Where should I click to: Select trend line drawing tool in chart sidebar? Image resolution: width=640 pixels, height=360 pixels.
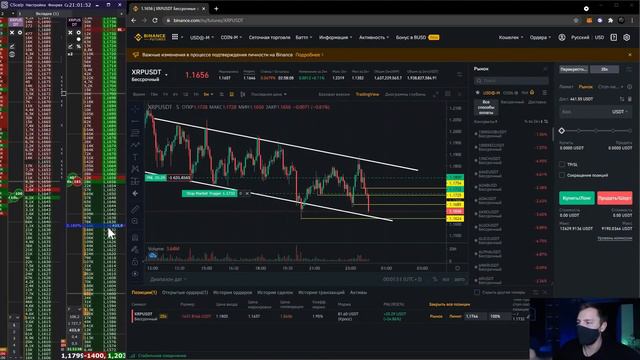click(x=135, y=121)
